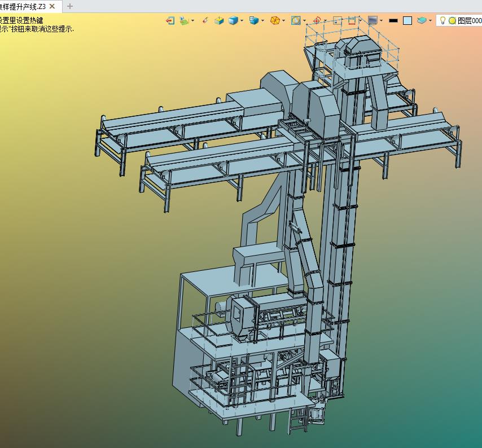The image size is (482, 448).
Task: Click the light blue color swatch
Action: 407,20
